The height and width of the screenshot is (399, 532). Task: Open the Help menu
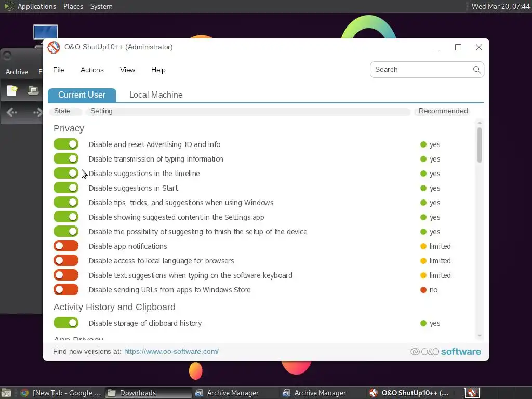click(x=158, y=70)
